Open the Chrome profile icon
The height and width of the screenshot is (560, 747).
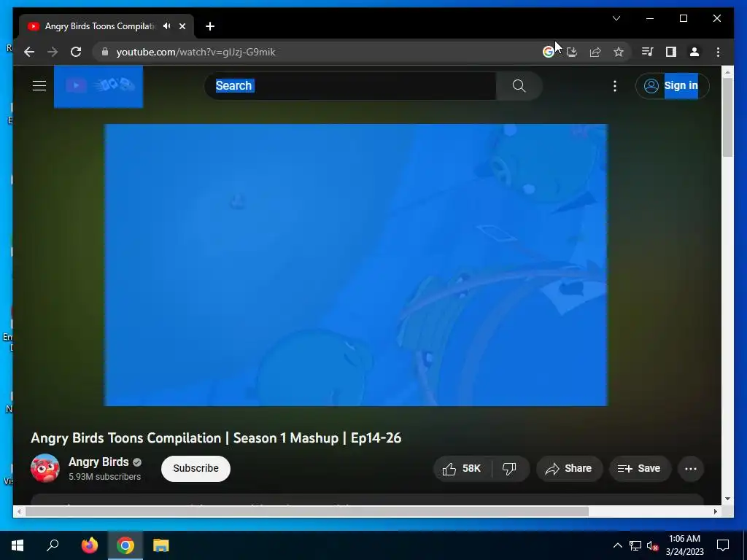(x=694, y=52)
